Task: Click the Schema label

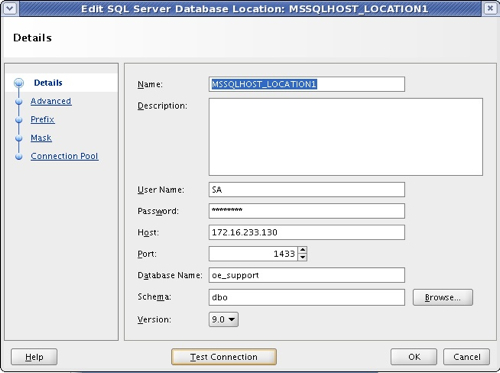Action: 154,297
